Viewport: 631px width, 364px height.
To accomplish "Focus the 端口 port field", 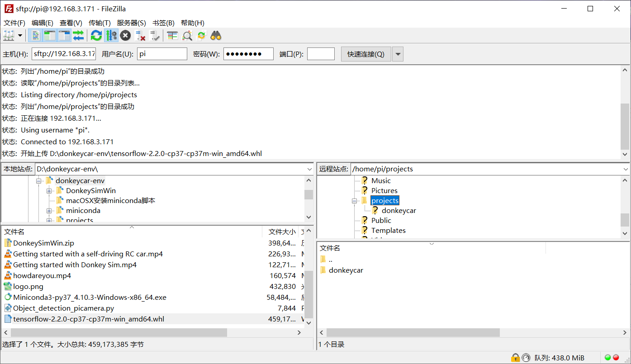I will point(321,54).
